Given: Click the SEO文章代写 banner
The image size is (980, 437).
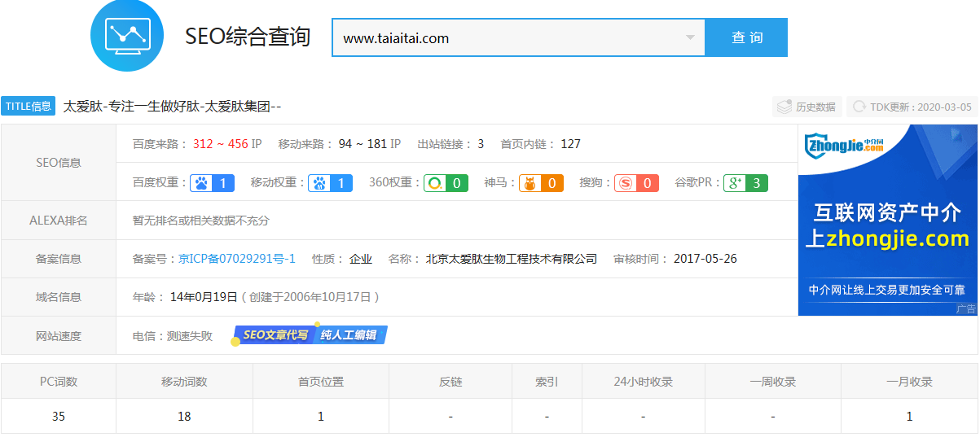Looking at the screenshot, I should coord(275,334).
